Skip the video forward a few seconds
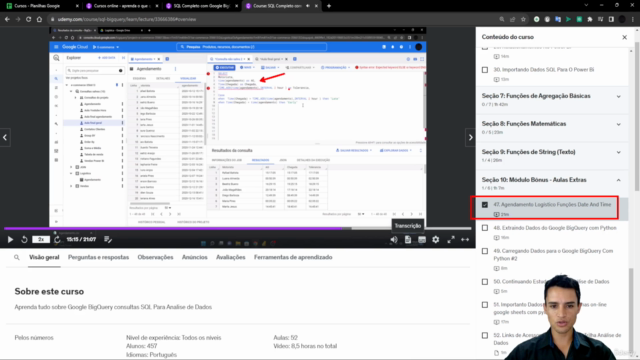Viewport: 640px width, 360px height. pyautogui.click(x=57, y=240)
